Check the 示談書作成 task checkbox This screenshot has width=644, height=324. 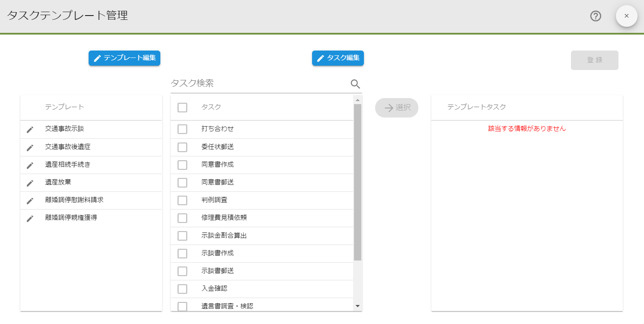coord(182,253)
